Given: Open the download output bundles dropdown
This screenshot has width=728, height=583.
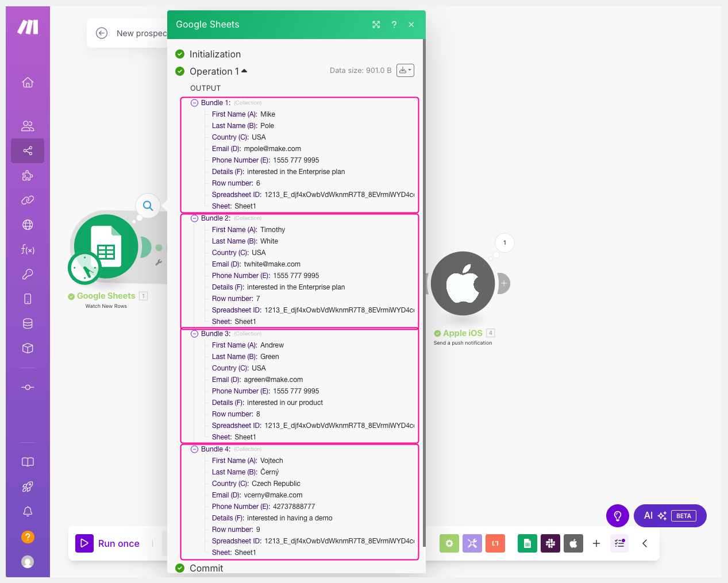Looking at the screenshot, I should pyautogui.click(x=405, y=70).
